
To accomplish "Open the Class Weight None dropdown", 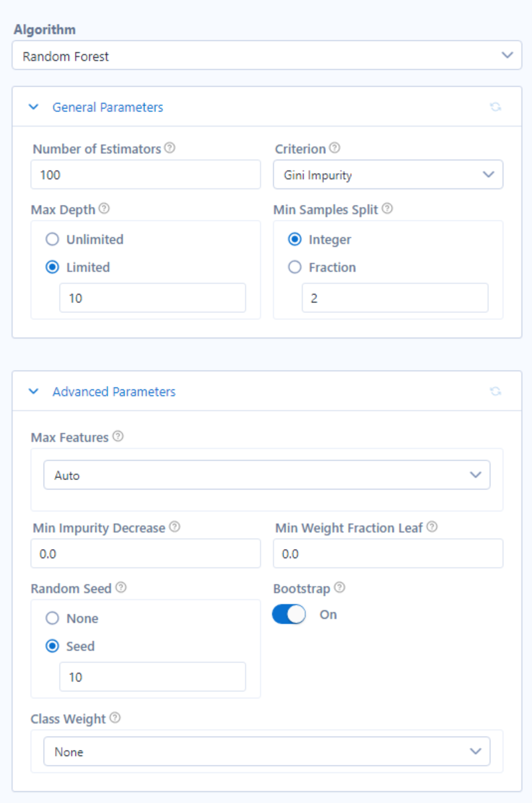I will [x=267, y=751].
